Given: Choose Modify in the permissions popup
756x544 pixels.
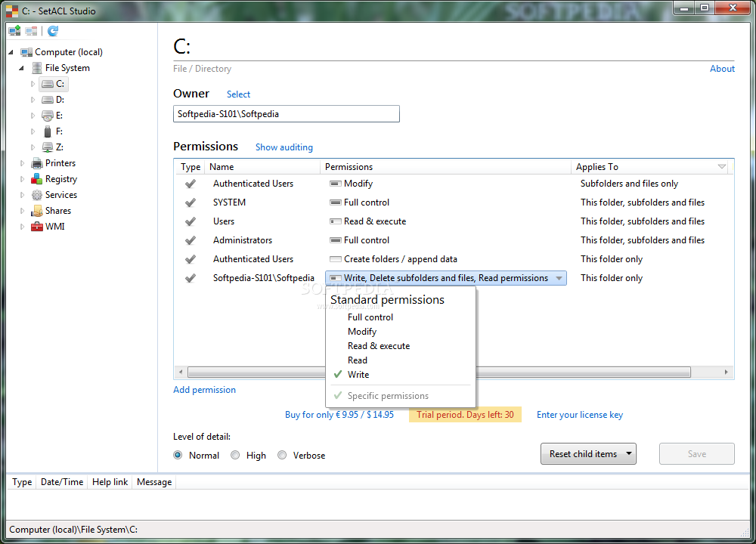Looking at the screenshot, I should click(362, 332).
